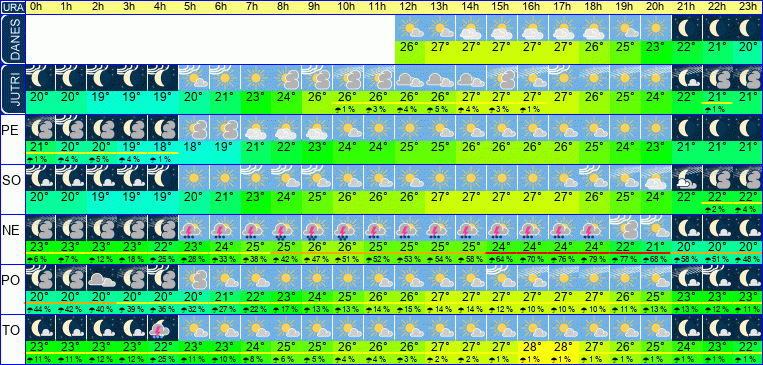Click the DANES 21h moon icon

(x=687, y=28)
